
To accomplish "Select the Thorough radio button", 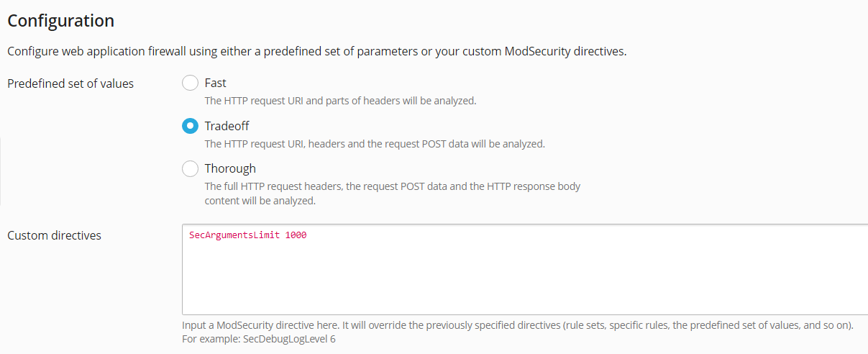I will tap(190, 168).
